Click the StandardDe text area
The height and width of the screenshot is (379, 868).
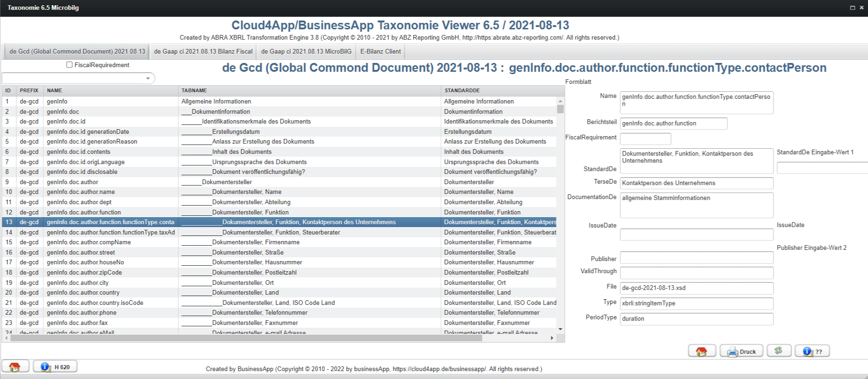point(697,161)
